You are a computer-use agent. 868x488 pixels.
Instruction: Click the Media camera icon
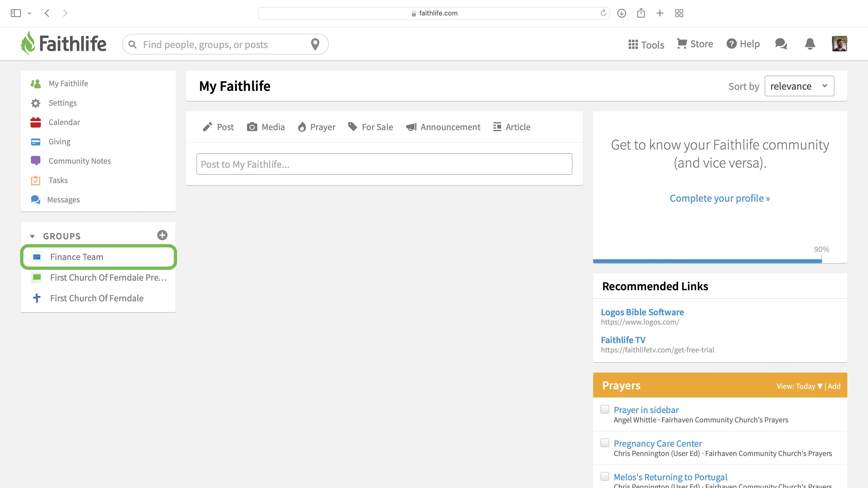pyautogui.click(x=252, y=127)
